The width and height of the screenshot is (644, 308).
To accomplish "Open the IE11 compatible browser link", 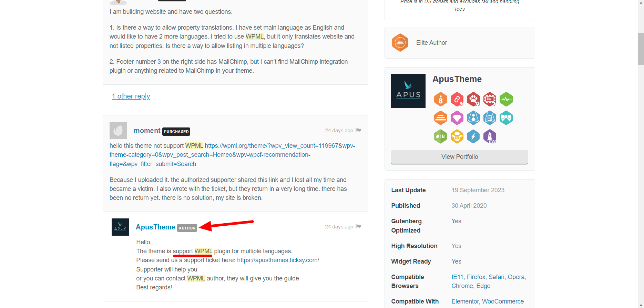I will (457, 277).
